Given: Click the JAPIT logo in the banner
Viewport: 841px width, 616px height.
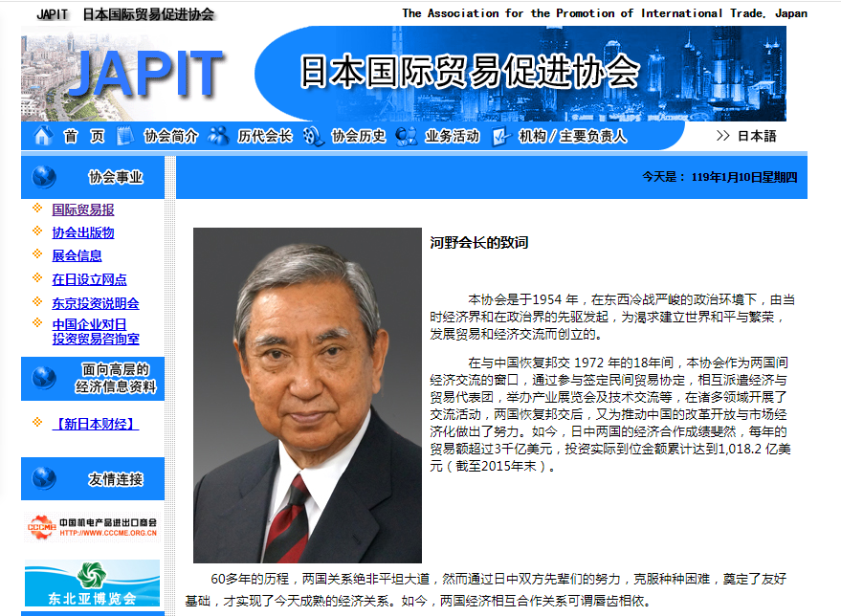Looking at the screenshot, I should 145,74.
